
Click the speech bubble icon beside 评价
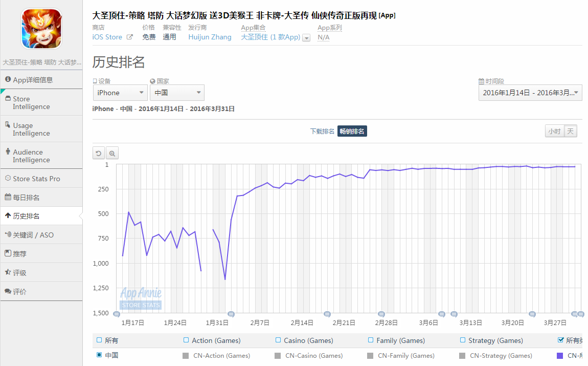(x=8, y=291)
